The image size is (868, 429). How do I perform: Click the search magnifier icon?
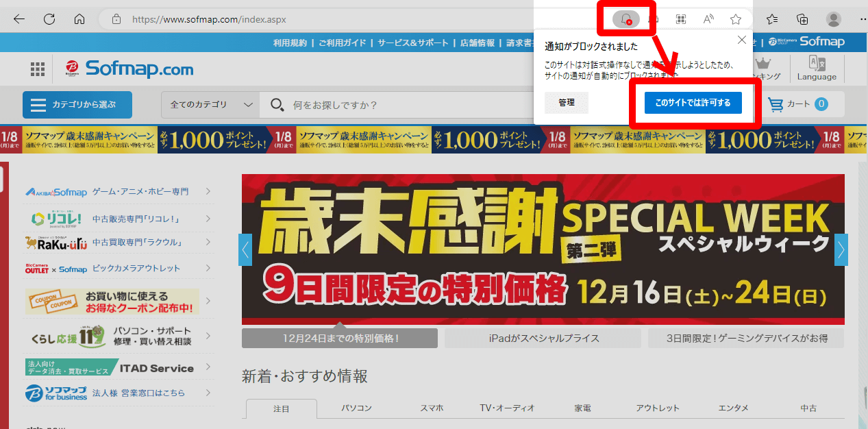pos(277,105)
